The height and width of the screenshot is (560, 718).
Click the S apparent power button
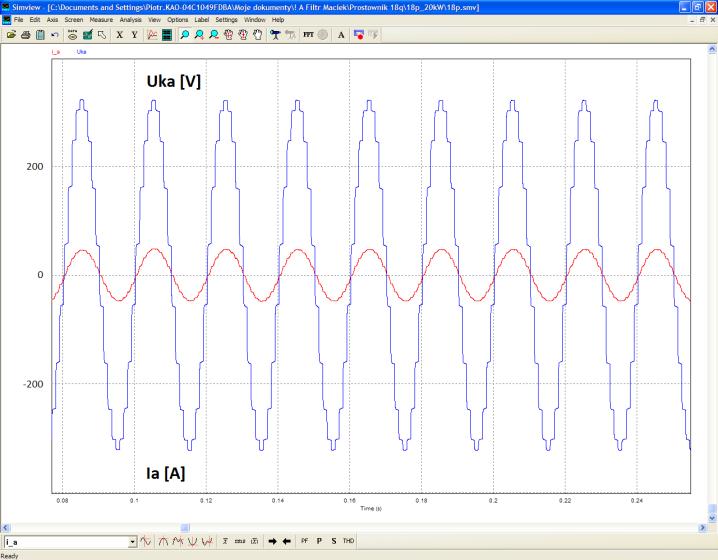click(334, 541)
